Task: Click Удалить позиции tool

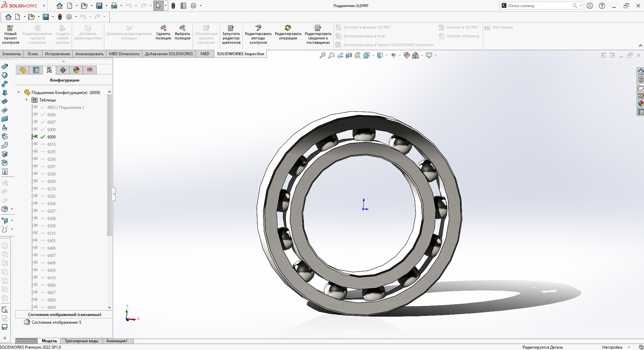Action: (163, 33)
